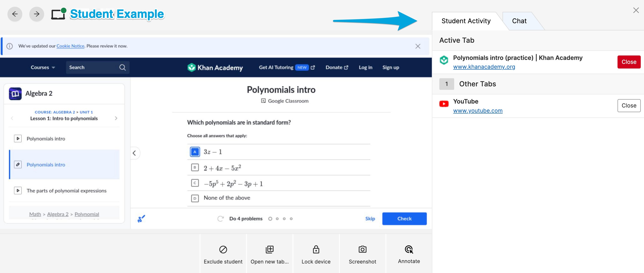Take a Screenshot of student screen

pos(362,254)
